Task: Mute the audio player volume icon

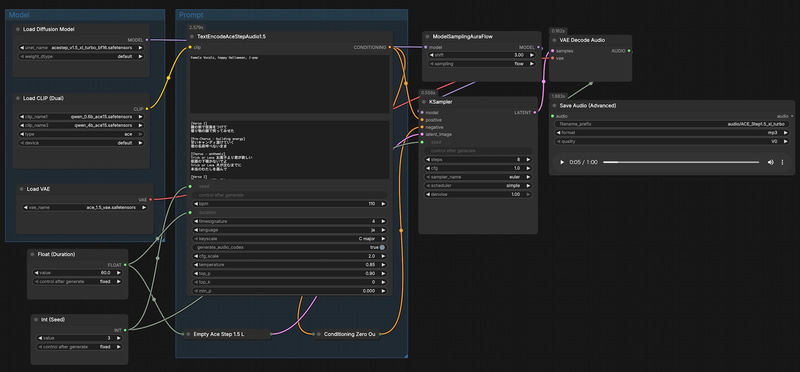Action: pos(770,162)
